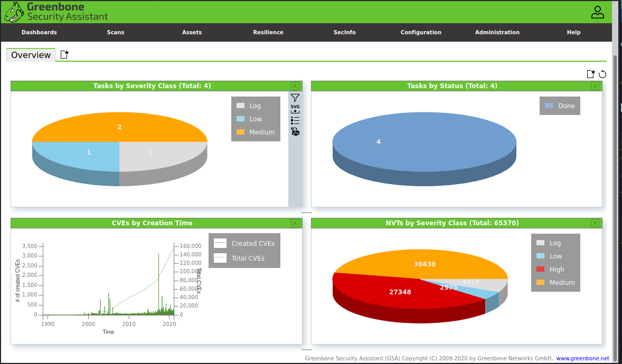Screen dimensions: 622x364
Task: Expand the SecInfo menu
Action: 344,32
